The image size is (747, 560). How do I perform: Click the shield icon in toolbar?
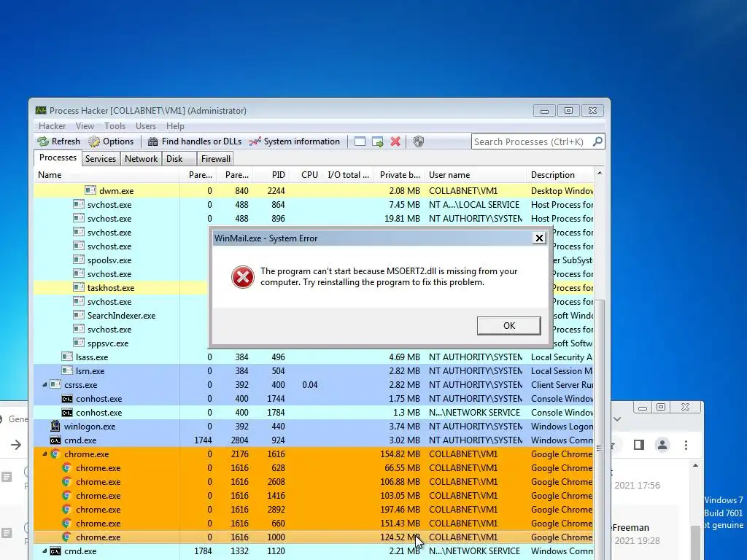click(419, 141)
